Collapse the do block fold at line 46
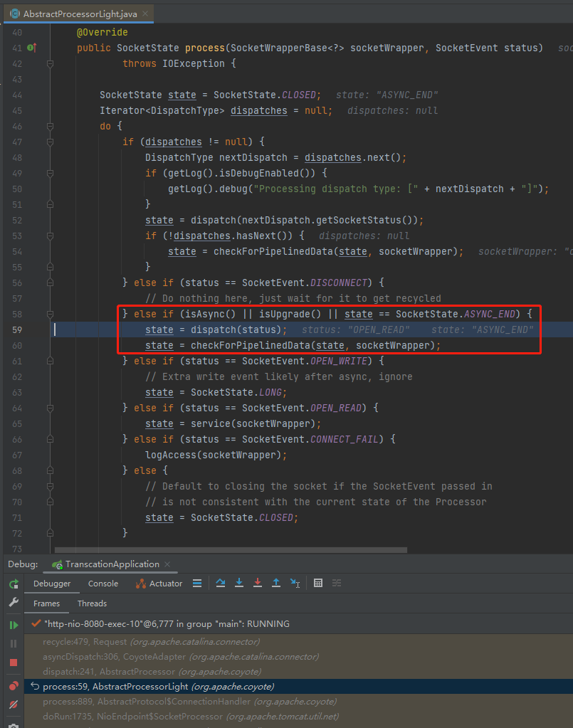573x728 pixels. (x=50, y=126)
